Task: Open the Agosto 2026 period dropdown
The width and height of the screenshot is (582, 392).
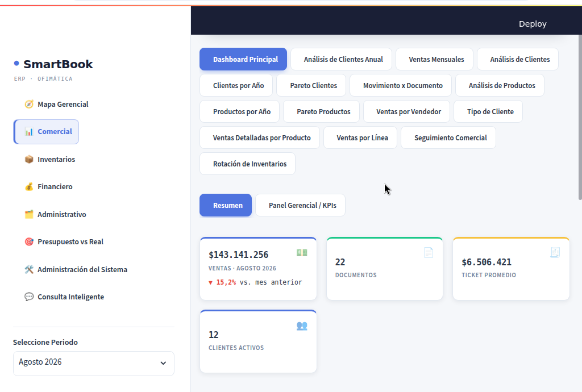Action: tap(94, 364)
